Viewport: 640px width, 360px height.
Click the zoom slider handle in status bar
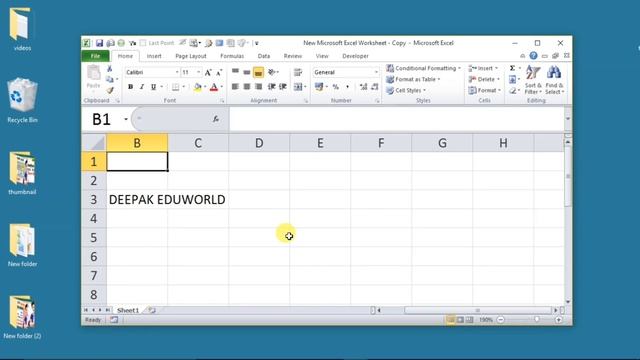click(536, 320)
